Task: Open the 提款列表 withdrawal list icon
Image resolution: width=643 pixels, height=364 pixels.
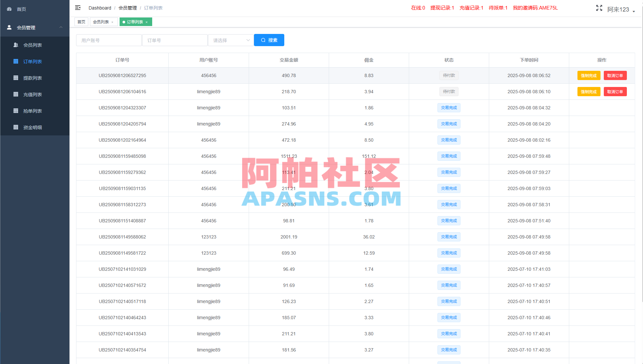Action: click(x=15, y=78)
